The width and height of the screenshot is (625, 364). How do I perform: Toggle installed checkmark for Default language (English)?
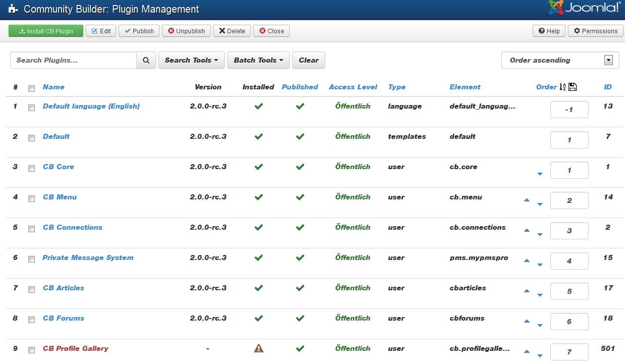click(258, 106)
